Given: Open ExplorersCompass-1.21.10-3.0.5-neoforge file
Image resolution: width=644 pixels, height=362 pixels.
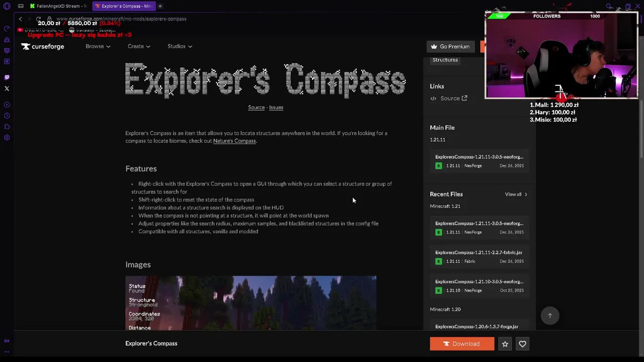Looking at the screenshot, I should pyautogui.click(x=479, y=286).
